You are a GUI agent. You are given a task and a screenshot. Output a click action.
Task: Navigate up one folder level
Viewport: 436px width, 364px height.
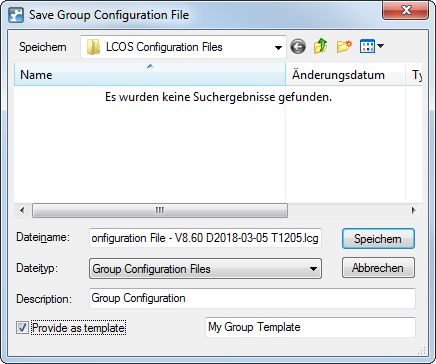tap(320, 46)
